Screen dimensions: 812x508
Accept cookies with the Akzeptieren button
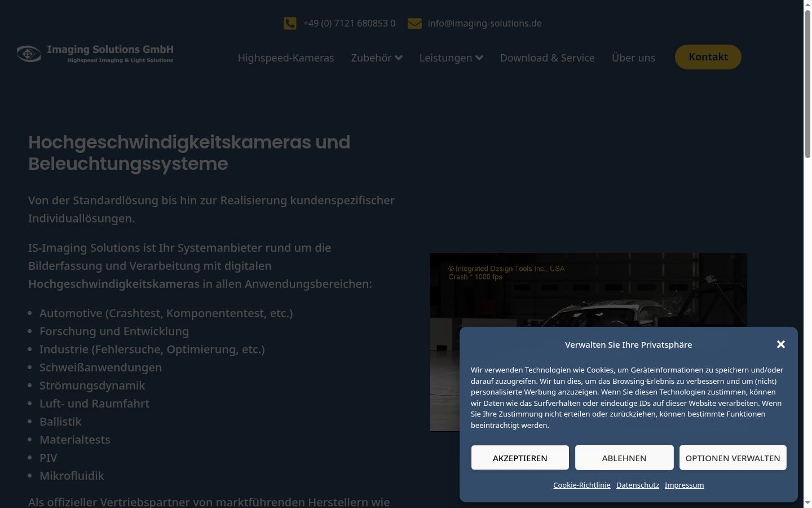pyautogui.click(x=520, y=458)
